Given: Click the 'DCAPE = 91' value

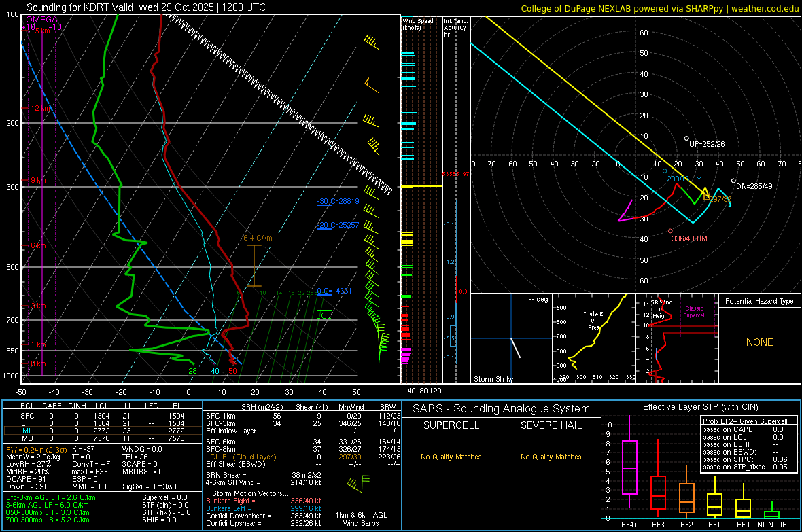Looking at the screenshot, I should tap(27, 479).
